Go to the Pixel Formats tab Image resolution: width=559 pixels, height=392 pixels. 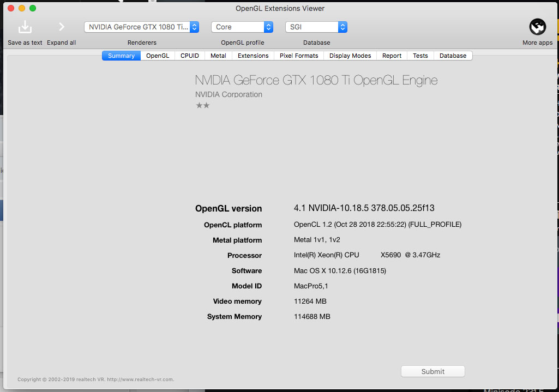click(x=299, y=56)
